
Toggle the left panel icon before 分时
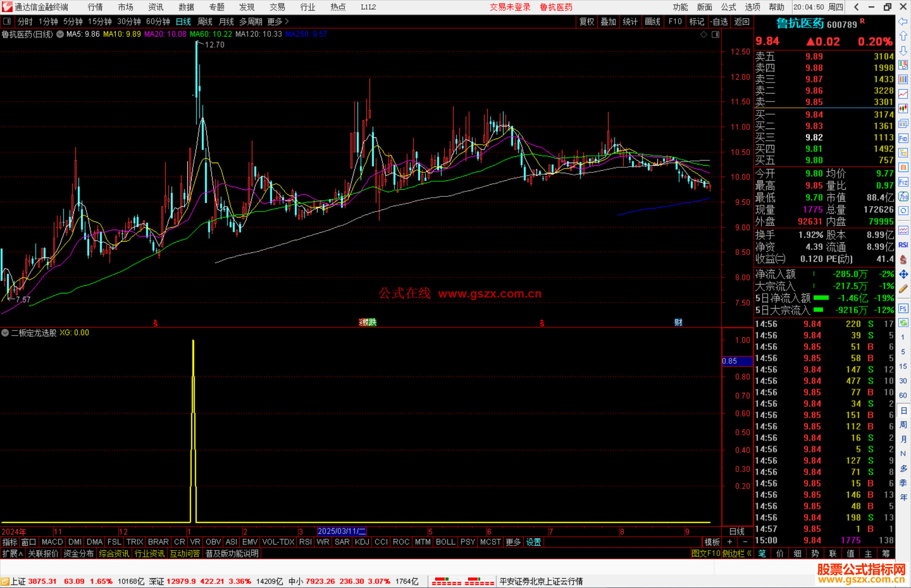coord(7,21)
